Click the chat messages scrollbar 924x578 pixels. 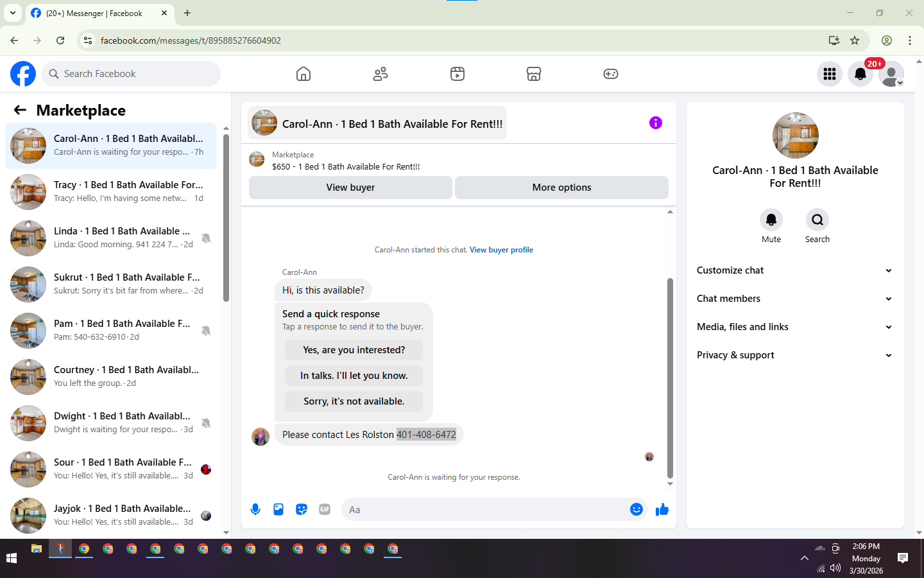pos(670,379)
